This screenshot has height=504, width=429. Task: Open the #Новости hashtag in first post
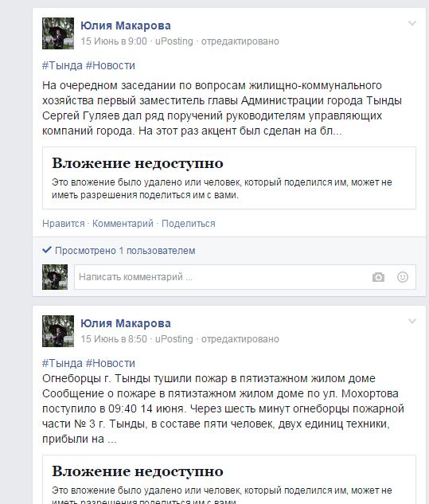pos(111,65)
